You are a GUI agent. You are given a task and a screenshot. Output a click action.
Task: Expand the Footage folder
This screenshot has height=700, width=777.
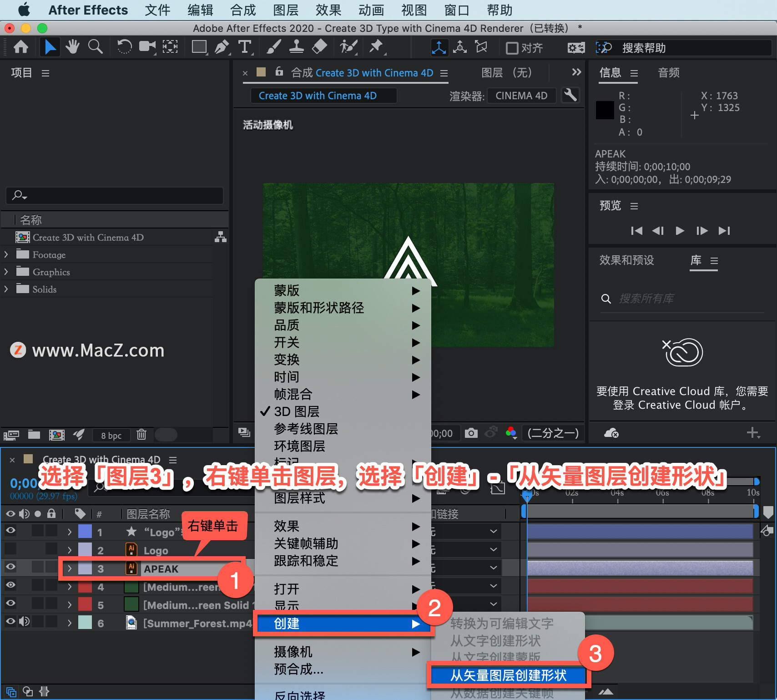coord(6,254)
